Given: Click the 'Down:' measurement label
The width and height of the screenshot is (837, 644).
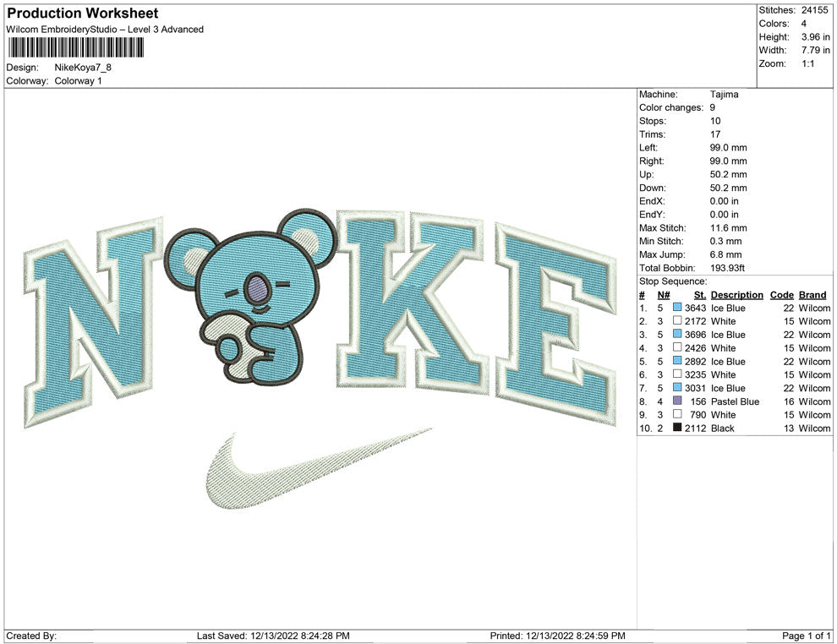Looking at the screenshot, I should [653, 188].
